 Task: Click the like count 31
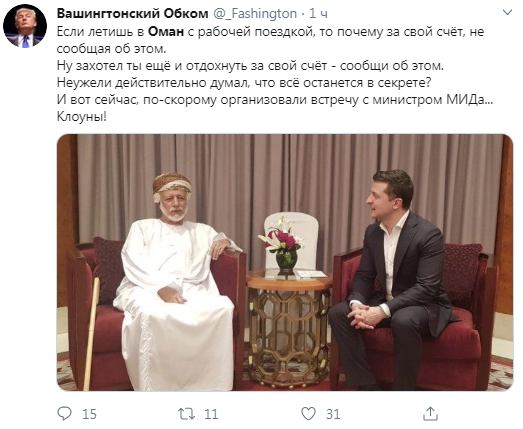coord(333,414)
